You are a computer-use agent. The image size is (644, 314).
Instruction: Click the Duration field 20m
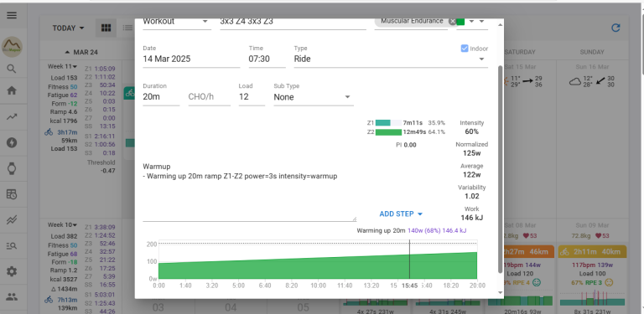coord(161,97)
